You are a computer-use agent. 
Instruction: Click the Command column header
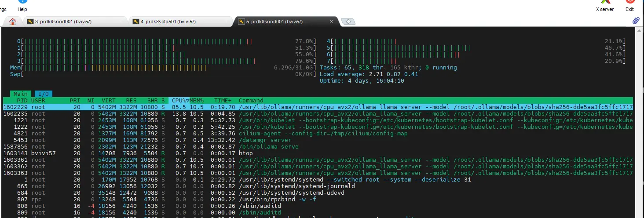tap(251, 100)
